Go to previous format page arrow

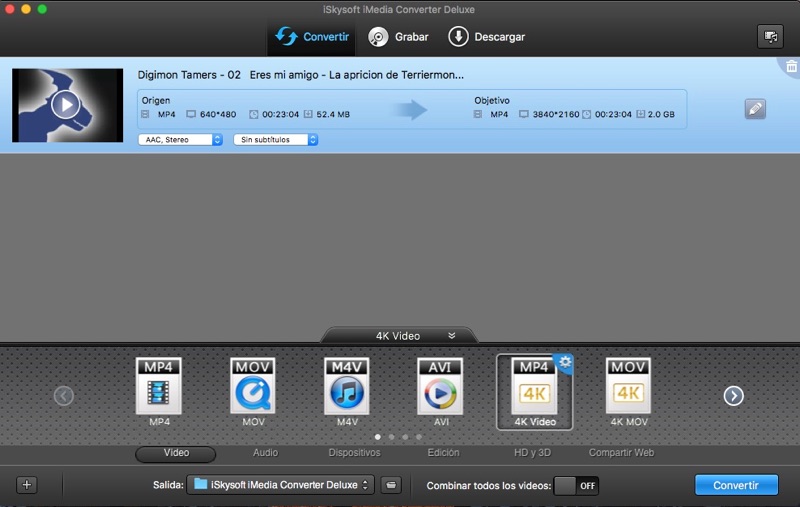point(64,395)
